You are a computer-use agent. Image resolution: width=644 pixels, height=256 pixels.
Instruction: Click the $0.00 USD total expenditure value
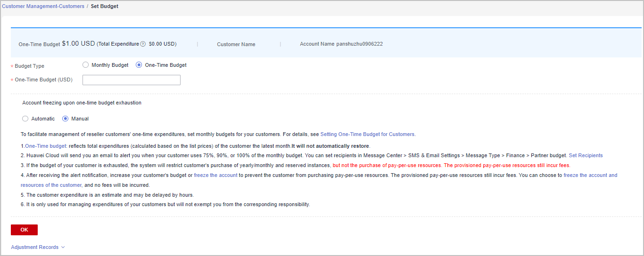162,44
